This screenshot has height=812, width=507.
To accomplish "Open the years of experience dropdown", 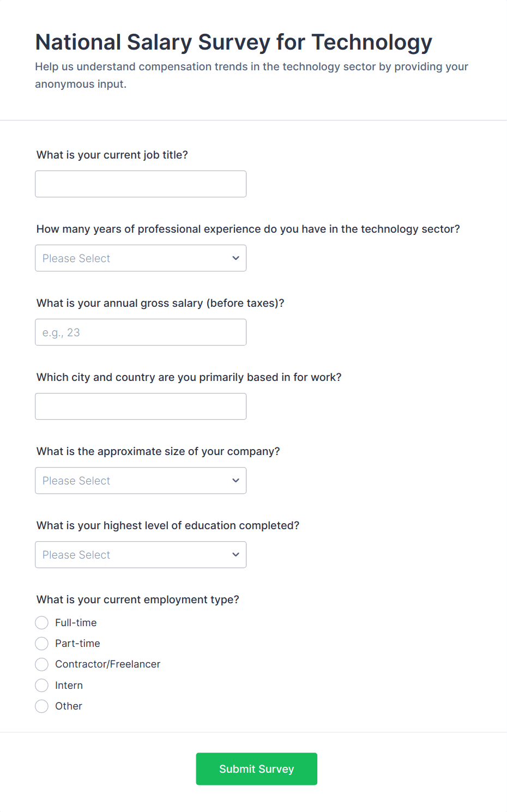I will coord(141,258).
